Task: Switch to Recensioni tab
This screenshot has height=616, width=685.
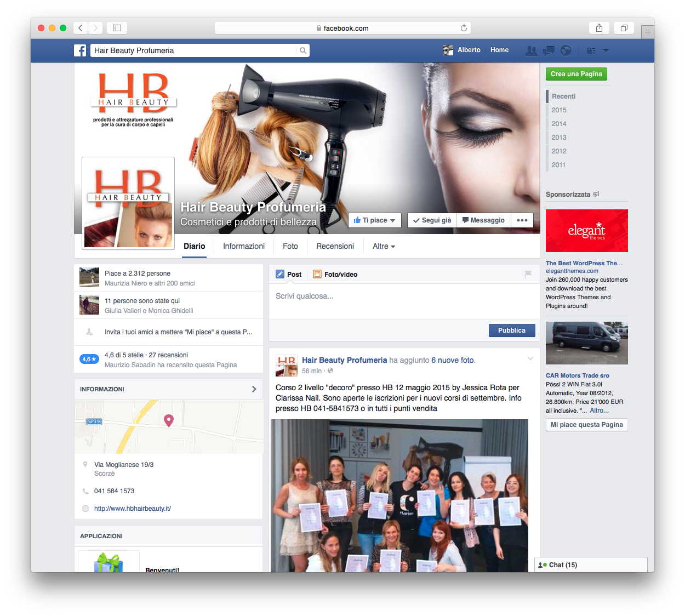Action: click(x=335, y=247)
